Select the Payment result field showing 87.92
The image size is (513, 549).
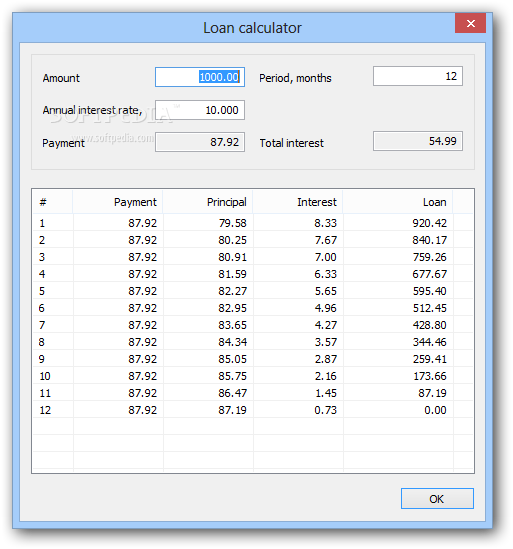click(x=200, y=142)
